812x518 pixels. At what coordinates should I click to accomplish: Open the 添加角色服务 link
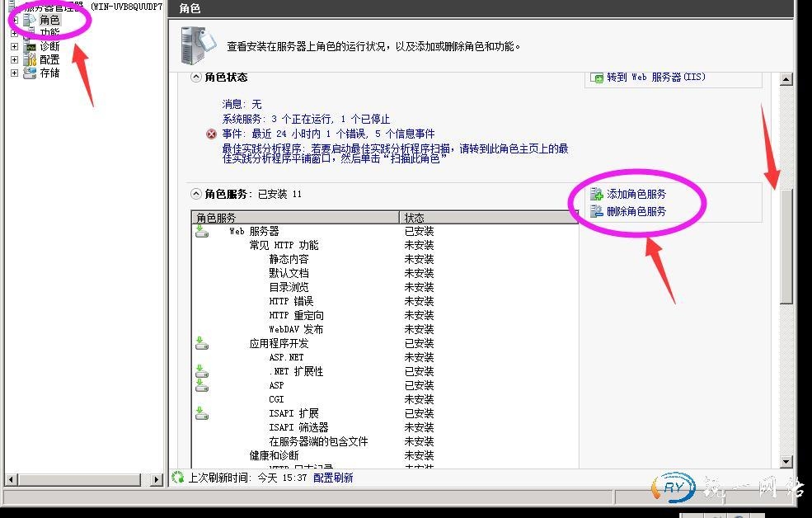[x=636, y=194]
